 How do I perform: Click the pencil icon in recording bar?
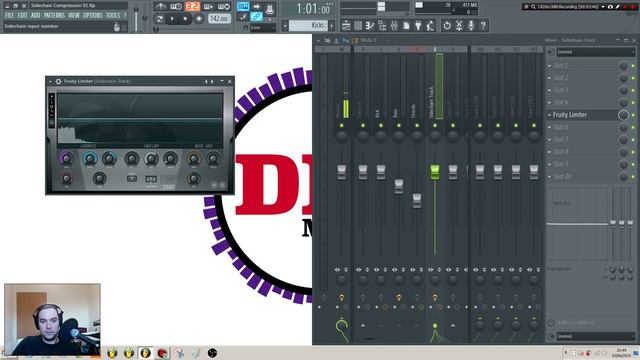tap(618, 7)
